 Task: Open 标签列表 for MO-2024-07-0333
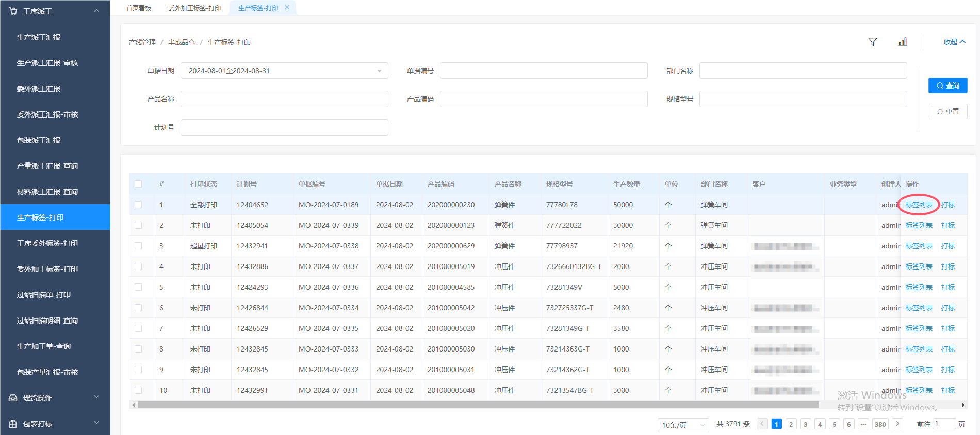pyautogui.click(x=919, y=349)
